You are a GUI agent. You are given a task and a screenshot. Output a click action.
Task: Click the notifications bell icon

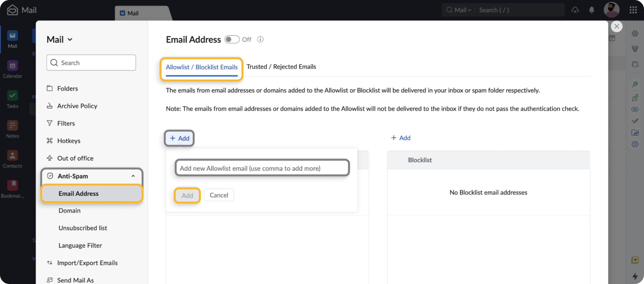591,10
